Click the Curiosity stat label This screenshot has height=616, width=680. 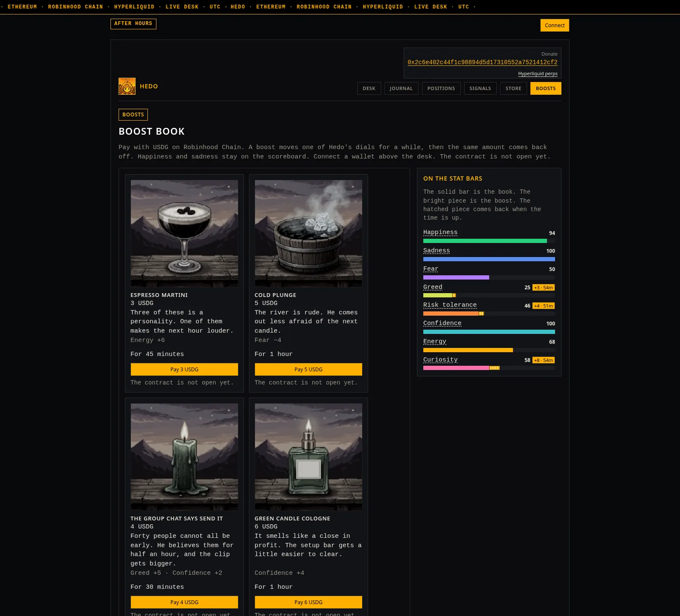click(440, 360)
